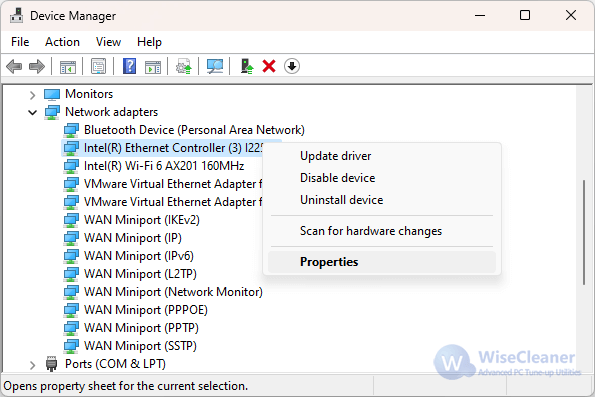Click the Forward arrow toolbar icon

point(37,66)
